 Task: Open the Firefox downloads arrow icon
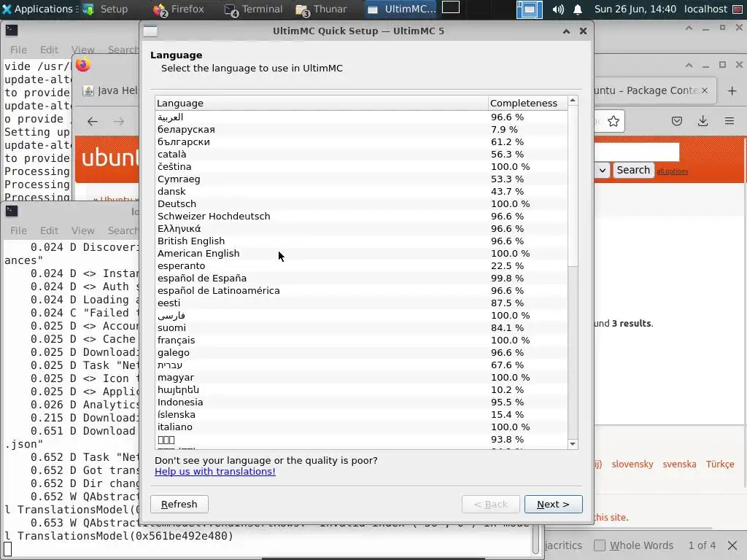tap(703, 122)
